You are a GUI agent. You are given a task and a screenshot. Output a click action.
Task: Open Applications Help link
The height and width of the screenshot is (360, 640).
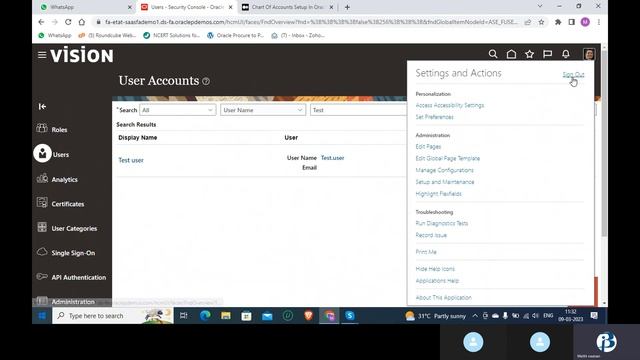(x=437, y=281)
